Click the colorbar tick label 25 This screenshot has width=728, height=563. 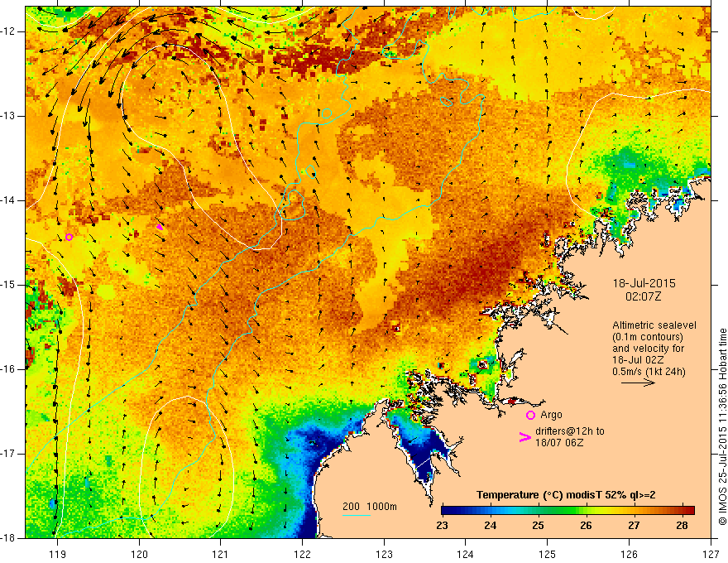538,526
